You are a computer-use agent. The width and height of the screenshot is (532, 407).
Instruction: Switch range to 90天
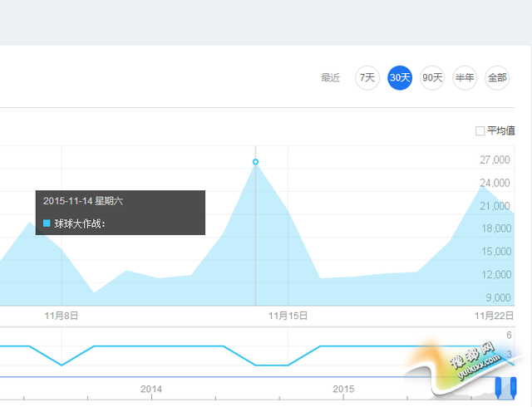(432, 78)
